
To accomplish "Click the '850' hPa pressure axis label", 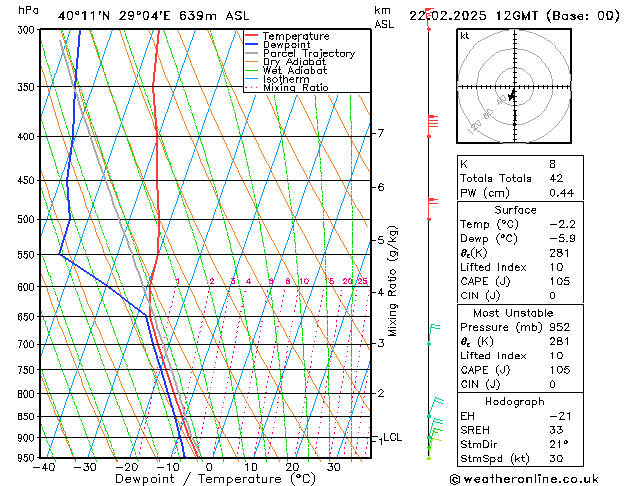I will [x=28, y=417].
